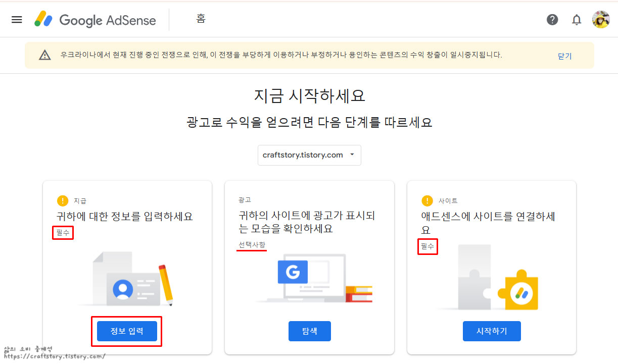Click the warning triangle icon in banner

pos(45,55)
